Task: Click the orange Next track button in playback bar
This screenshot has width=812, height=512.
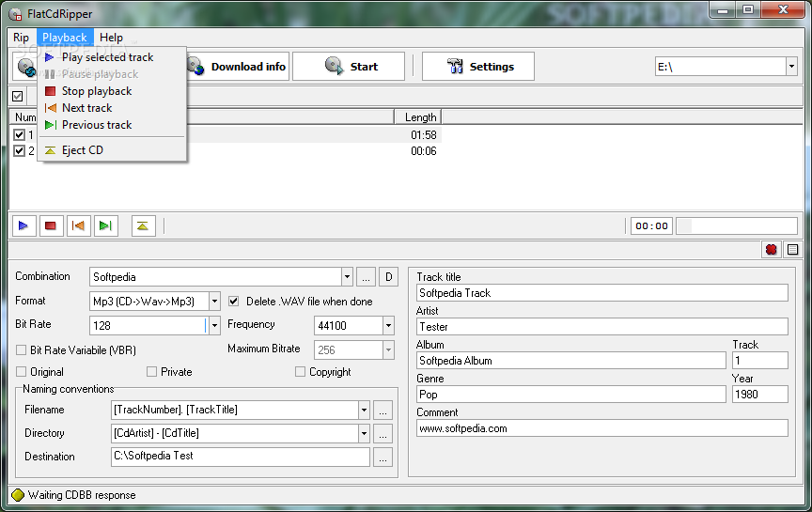Action: tap(78, 225)
